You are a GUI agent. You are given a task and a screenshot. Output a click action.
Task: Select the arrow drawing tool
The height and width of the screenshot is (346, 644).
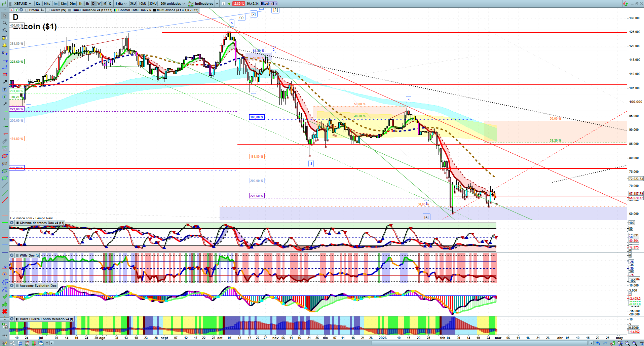click(5, 82)
